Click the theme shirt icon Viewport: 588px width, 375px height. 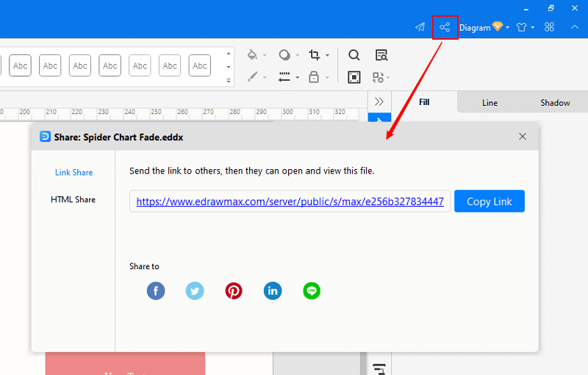[522, 27]
